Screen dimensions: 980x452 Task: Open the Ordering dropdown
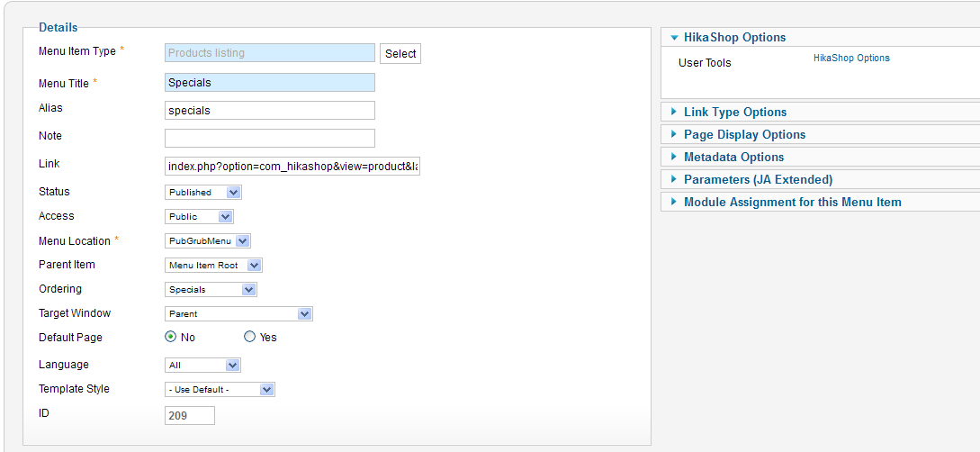[x=211, y=290]
